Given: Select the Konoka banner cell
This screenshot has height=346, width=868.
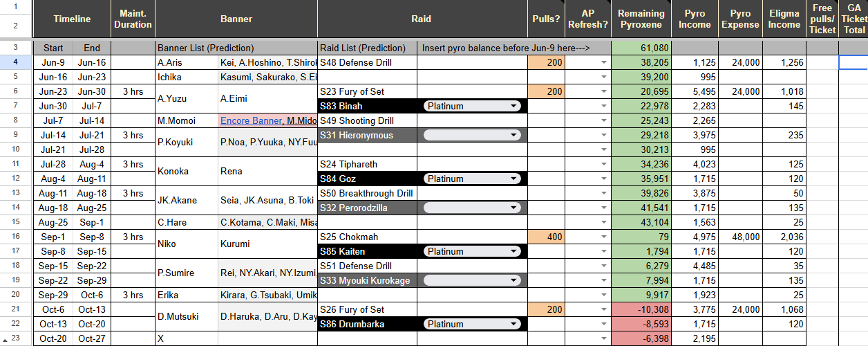Looking at the screenshot, I should [187, 171].
